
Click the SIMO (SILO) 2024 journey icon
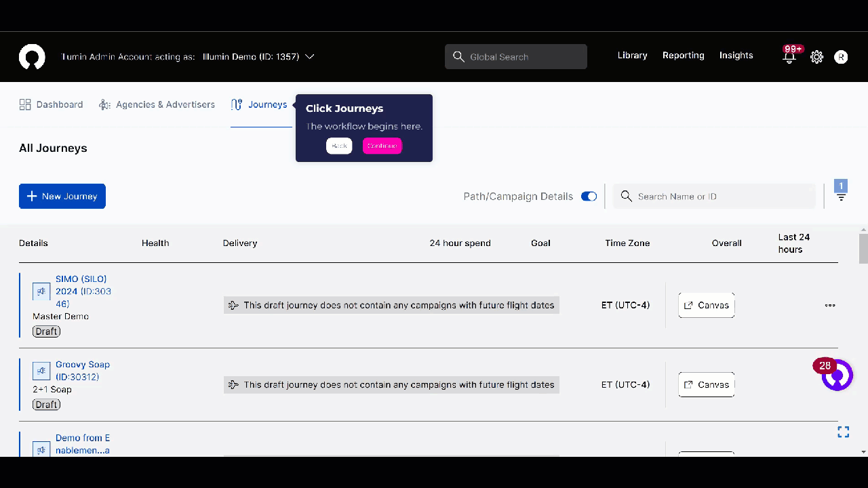[41, 291]
